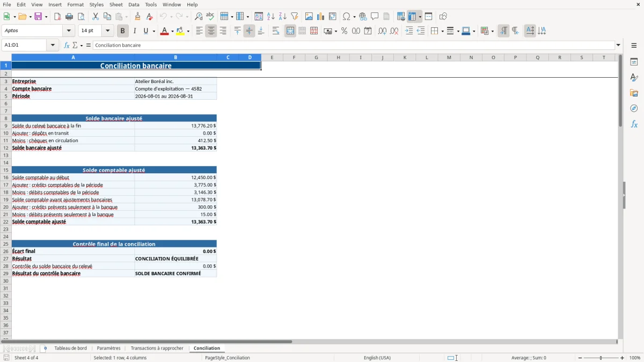Screen dimensions: 644x362
Task: Toggle Left-To-Right text direction
Action: (x=503, y=31)
